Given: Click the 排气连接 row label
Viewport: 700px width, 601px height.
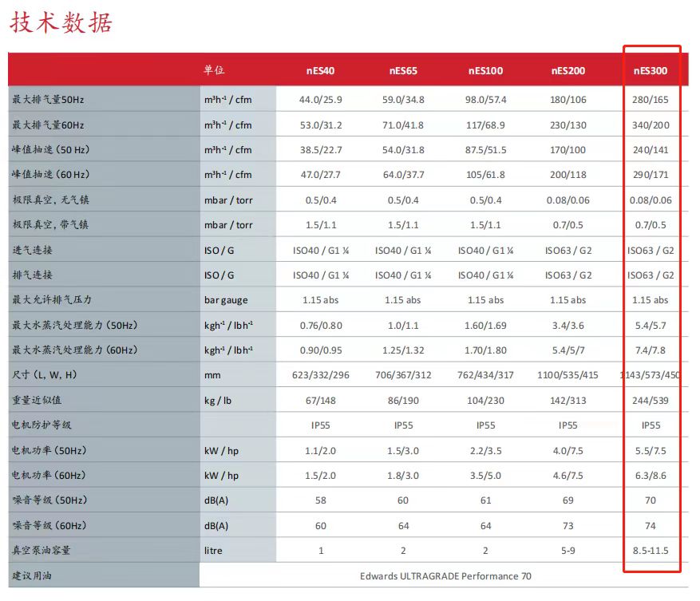Looking at the screenshot, I should [x=32, y=275].
